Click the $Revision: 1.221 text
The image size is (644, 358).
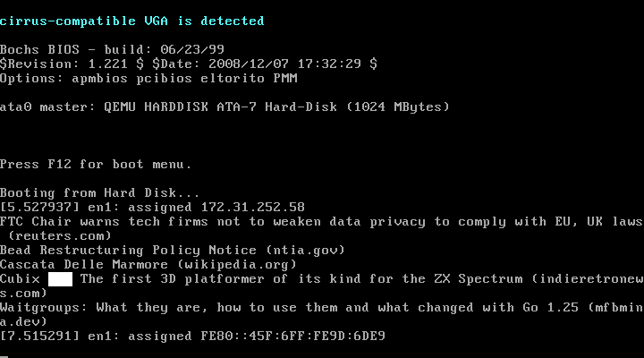click(x=64, y=64)
